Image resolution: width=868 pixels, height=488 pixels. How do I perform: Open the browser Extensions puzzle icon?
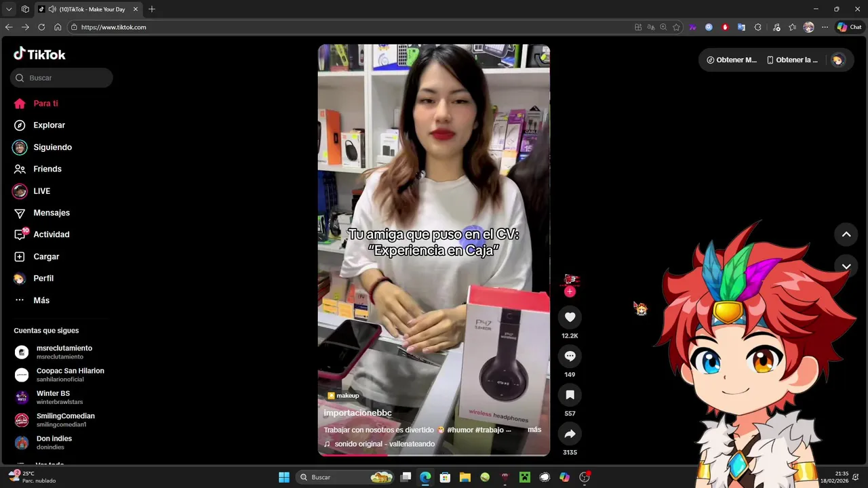pyautogui.click(x=758, y=27)
